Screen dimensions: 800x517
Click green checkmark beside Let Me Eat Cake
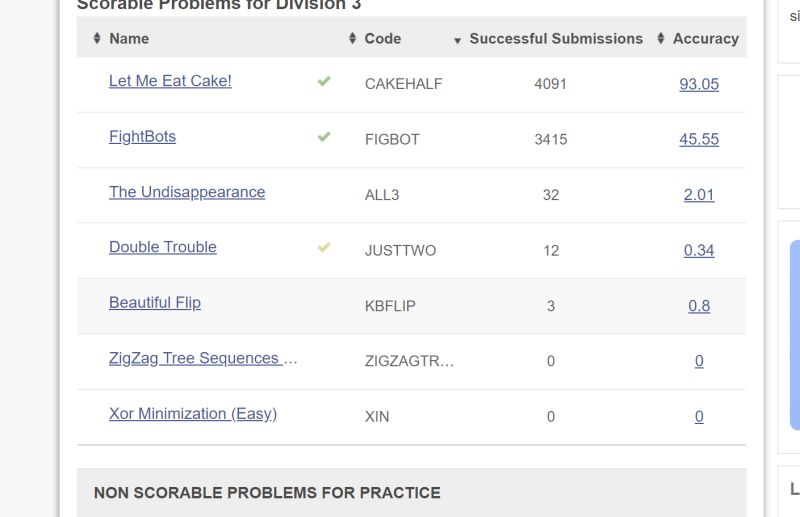(x=324, y=81)
